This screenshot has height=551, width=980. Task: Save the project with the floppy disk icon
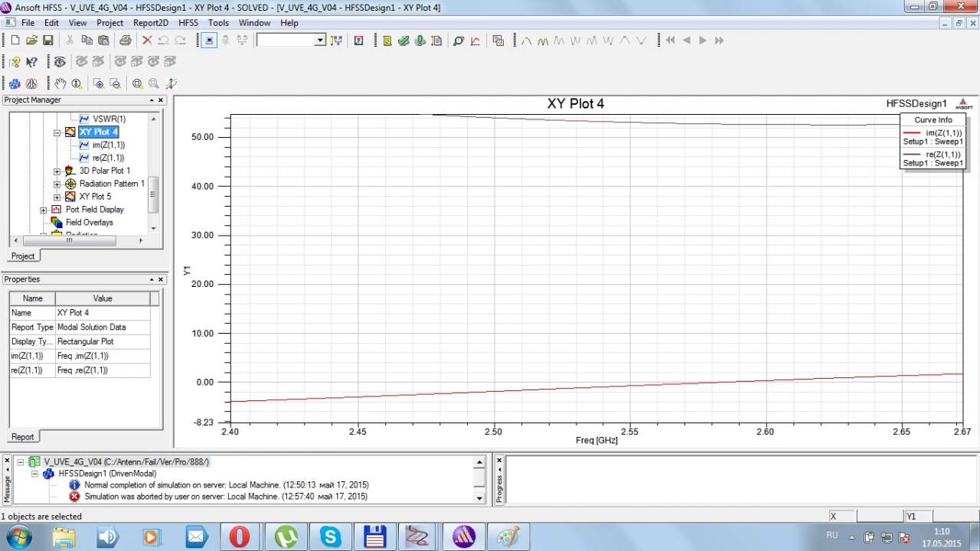coord(47,41)
